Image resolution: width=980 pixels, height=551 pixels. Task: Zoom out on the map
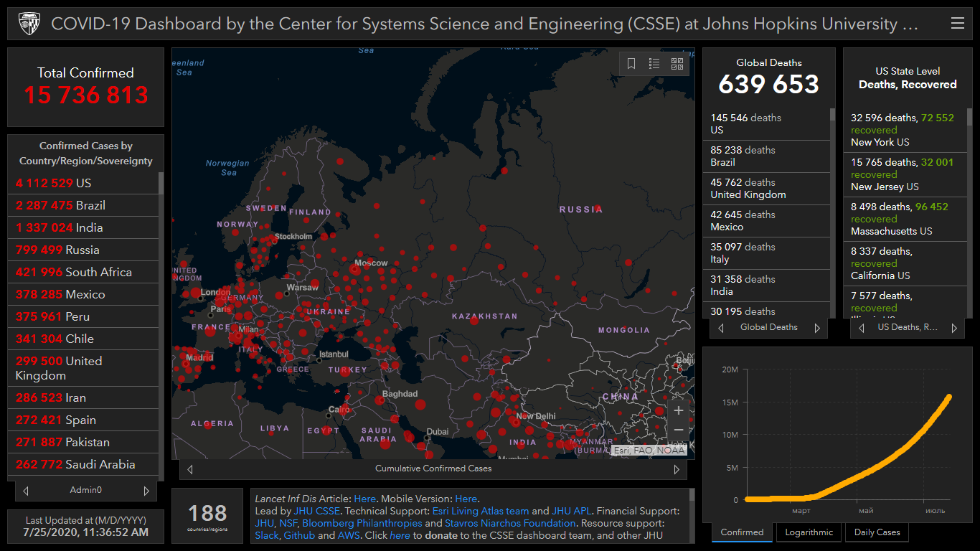[679, 430]
